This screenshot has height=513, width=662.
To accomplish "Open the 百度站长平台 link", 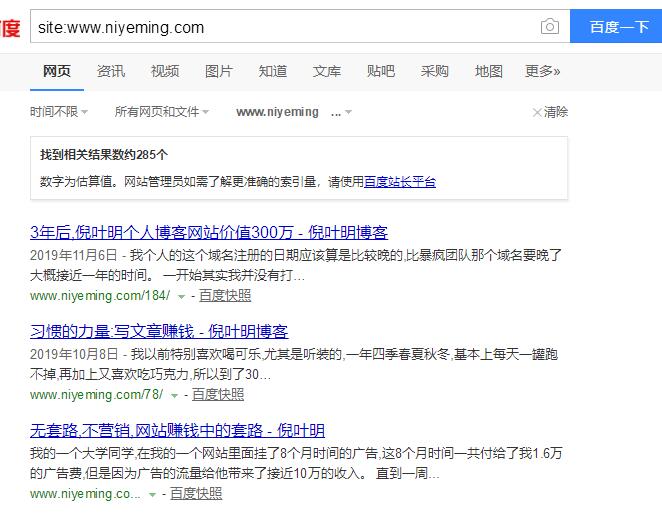I will coord(400,182).
